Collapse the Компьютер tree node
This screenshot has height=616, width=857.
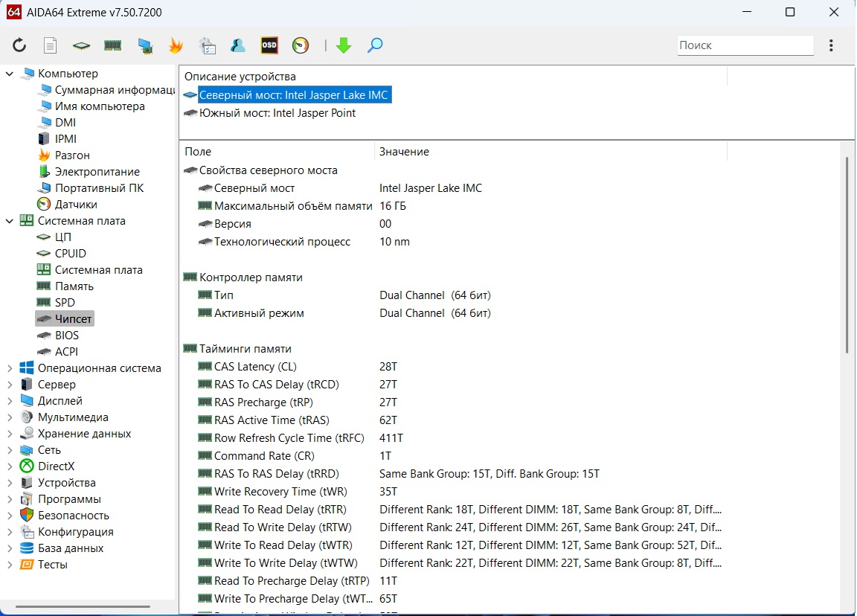pyautogui.click(x=10, y=74)
